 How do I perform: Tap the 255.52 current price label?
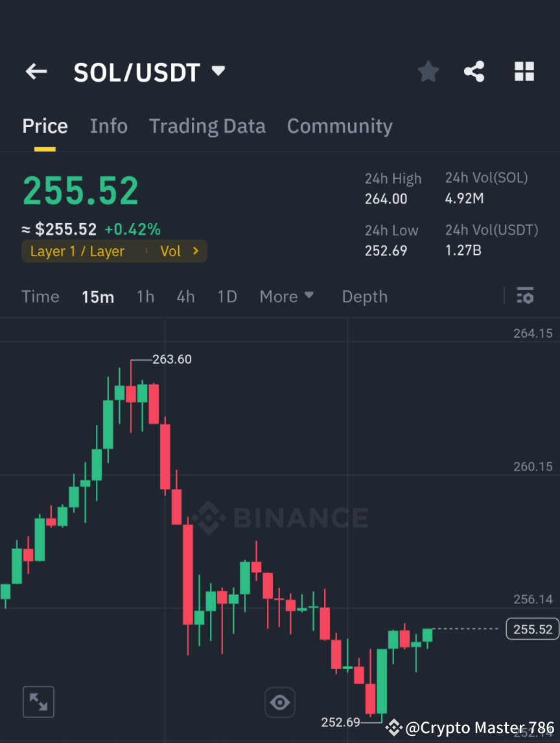pyautogui.click(x=531, y=628)
